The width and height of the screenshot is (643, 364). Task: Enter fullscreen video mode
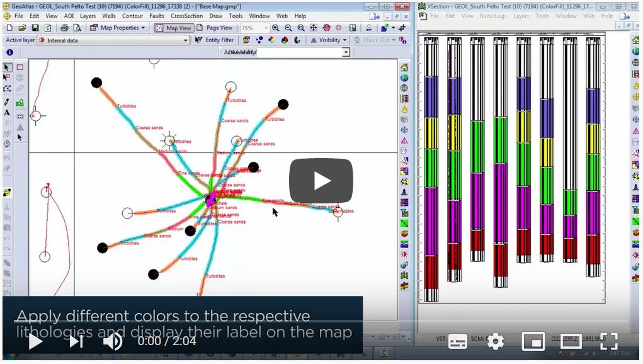[608, 341]
